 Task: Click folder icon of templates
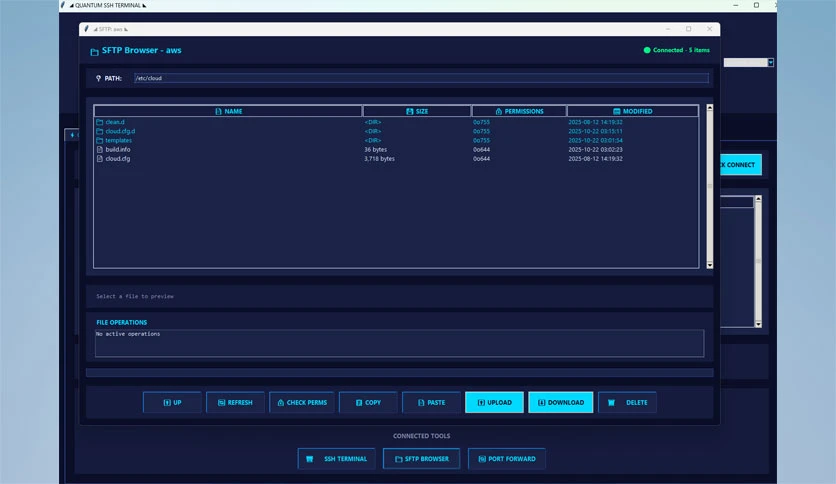click(100, 140)
